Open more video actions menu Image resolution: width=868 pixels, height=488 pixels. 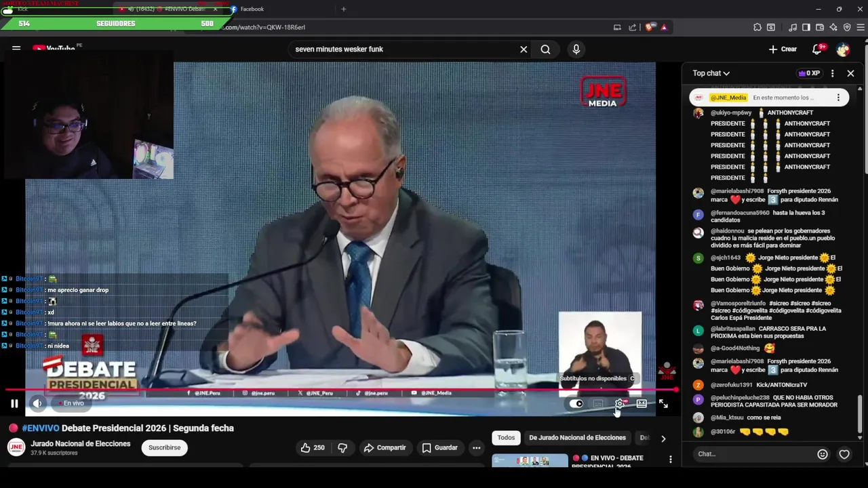click(477, 447)
